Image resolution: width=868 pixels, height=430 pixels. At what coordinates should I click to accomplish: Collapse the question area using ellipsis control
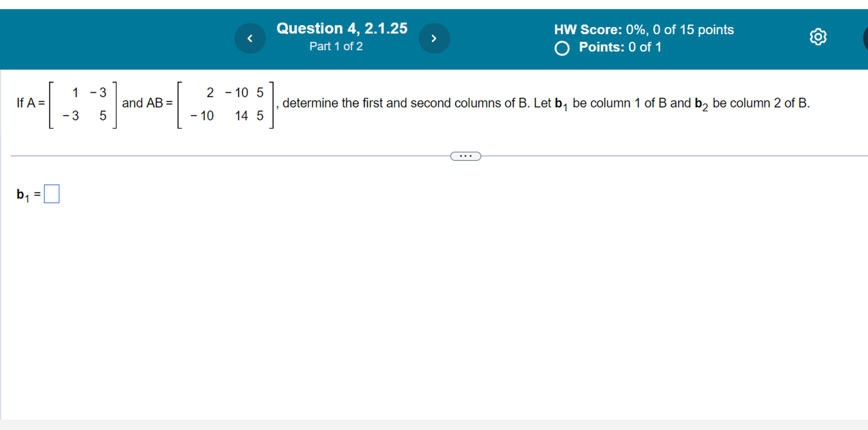point(465,156)
